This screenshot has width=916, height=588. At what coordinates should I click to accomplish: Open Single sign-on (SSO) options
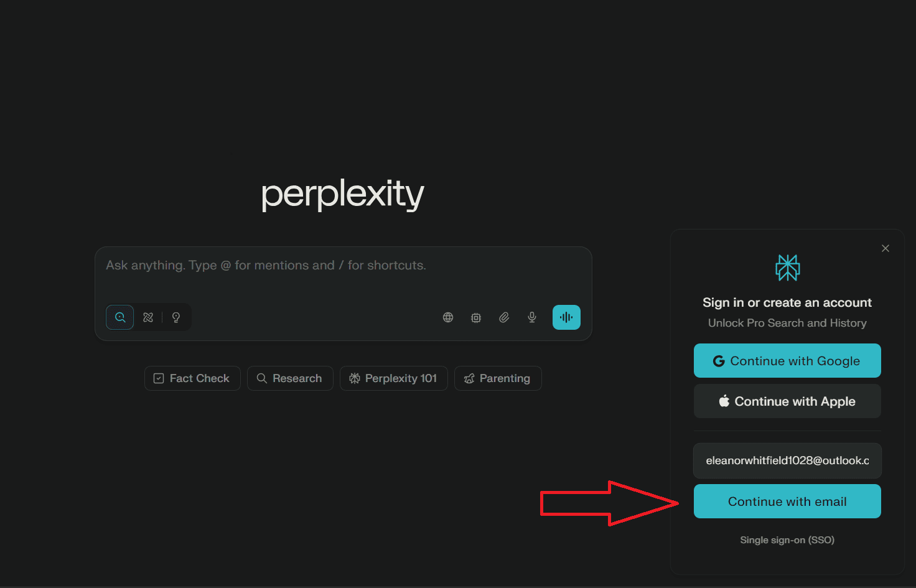coord(787,539)
